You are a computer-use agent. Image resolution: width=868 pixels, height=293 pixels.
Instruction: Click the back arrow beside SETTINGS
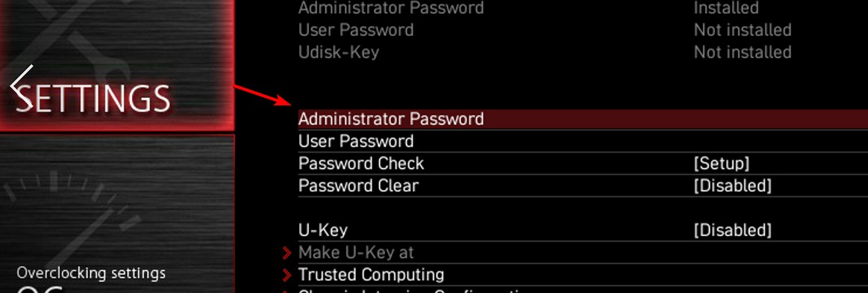[22, 87]
